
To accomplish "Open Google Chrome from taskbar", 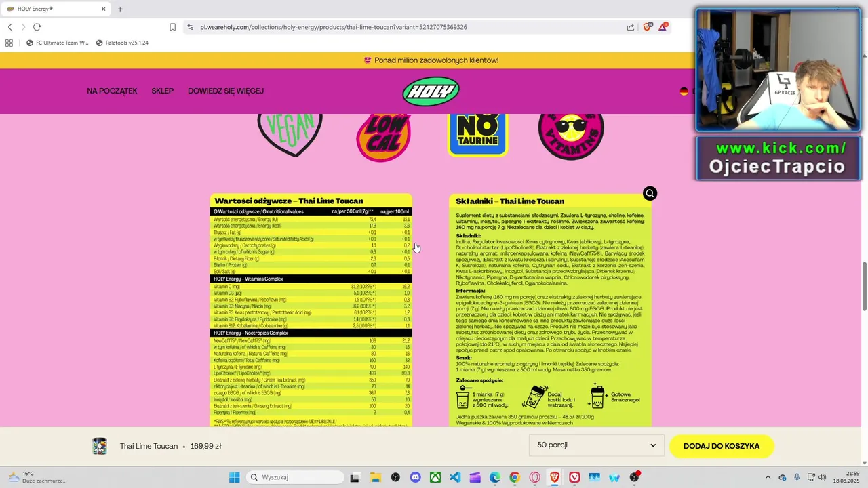I will [515, 477].
